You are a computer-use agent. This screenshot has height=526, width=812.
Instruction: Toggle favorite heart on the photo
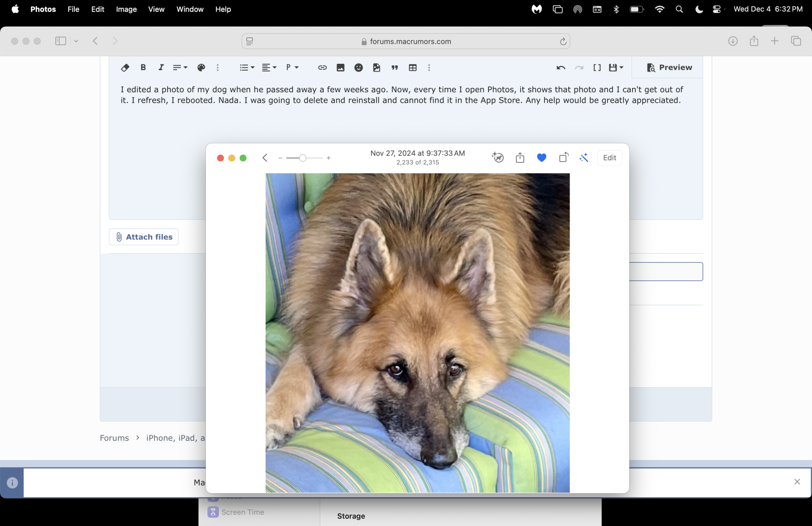[x=542, y=158]
